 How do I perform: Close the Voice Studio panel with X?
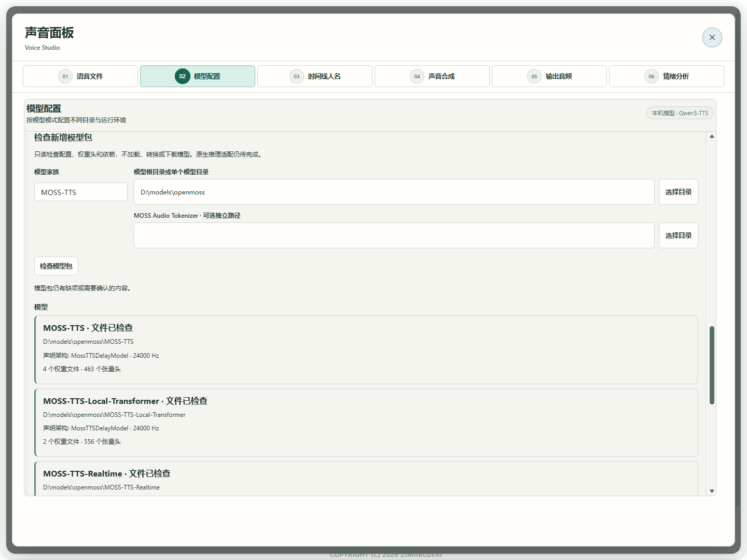pyautogui.click(x=712, y=37)
